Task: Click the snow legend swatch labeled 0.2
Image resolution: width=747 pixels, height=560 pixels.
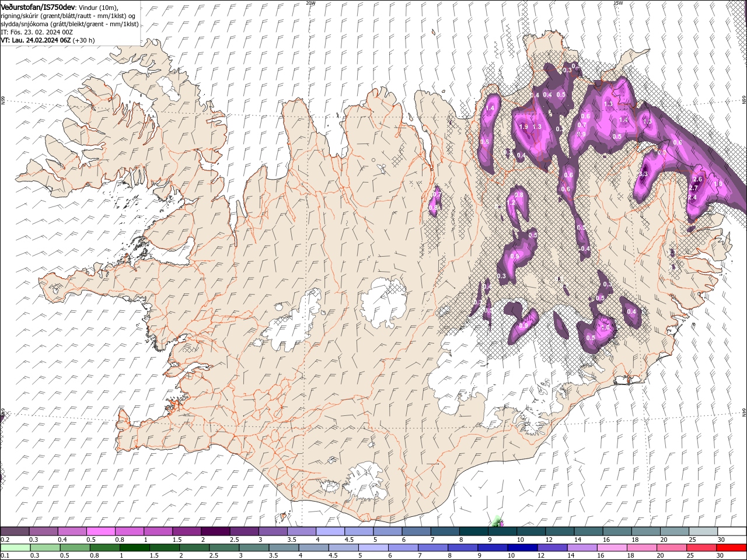Action: (x=15, y=531)
